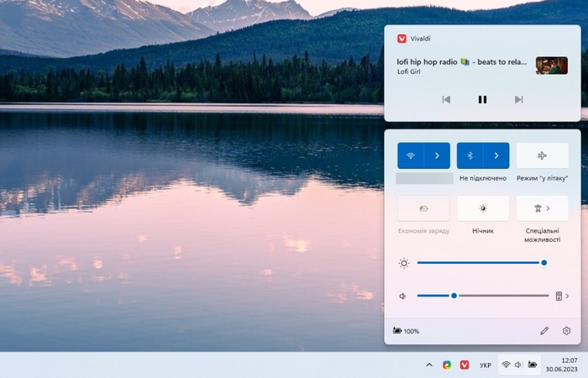Expand the Wi-Fi networks list arrow
The image size is (588, 378).
(x=437, y=155)
